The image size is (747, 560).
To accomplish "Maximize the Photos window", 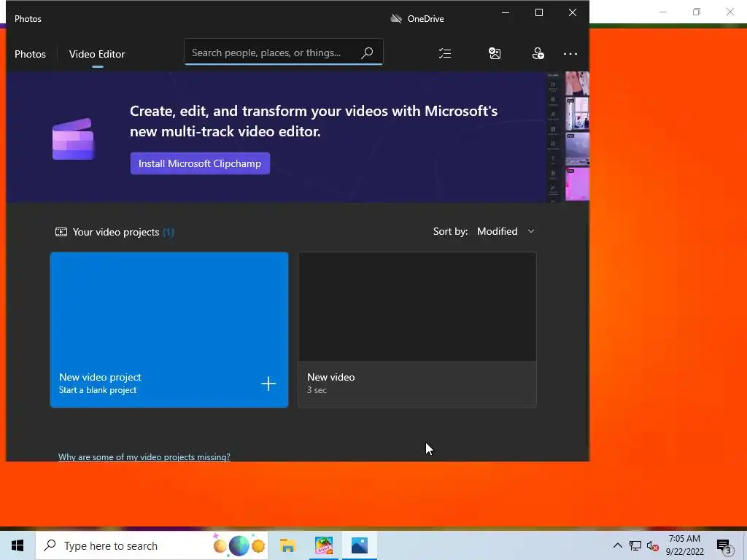I will tap(539, 12).
